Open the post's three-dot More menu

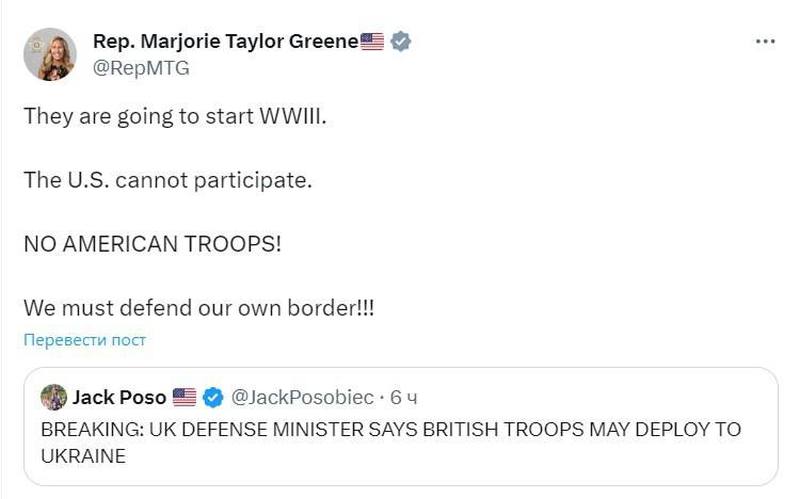point(765,41)
